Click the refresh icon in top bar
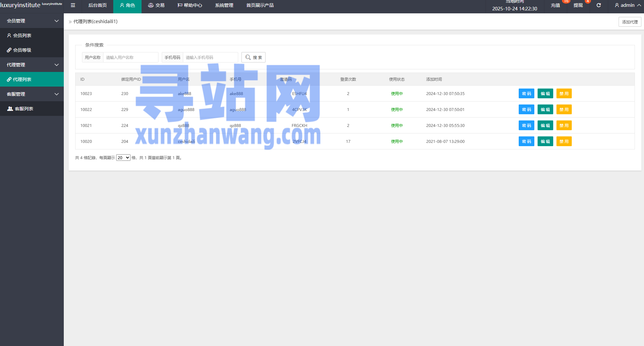644x346 pixels. click(x=598, y=5)
